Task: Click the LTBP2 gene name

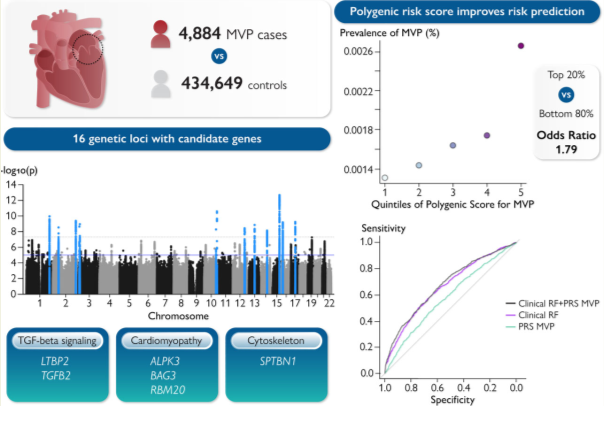Action: [x=56, y=361]
